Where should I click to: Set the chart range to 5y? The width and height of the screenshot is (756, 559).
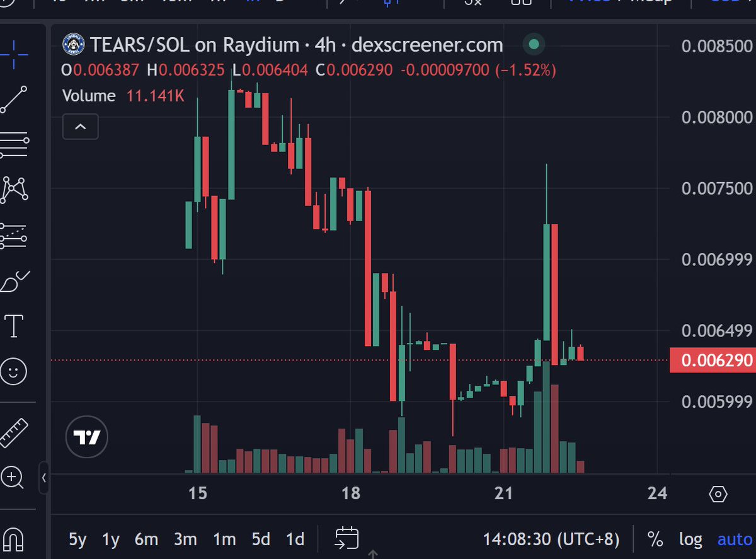click(x=77, y=539)
